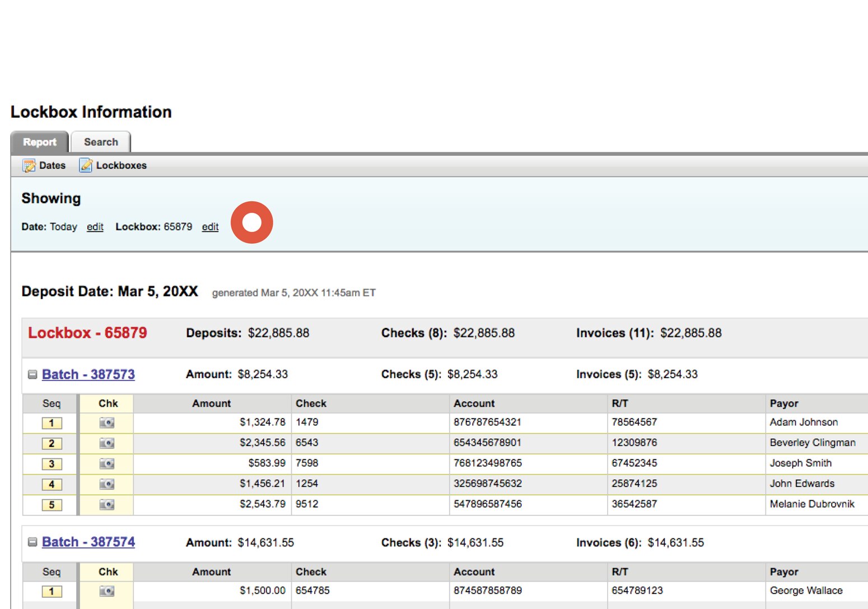868x609 pixels.
Task: Edit the date filter showing Today
Action: click(x=95, y=226)
